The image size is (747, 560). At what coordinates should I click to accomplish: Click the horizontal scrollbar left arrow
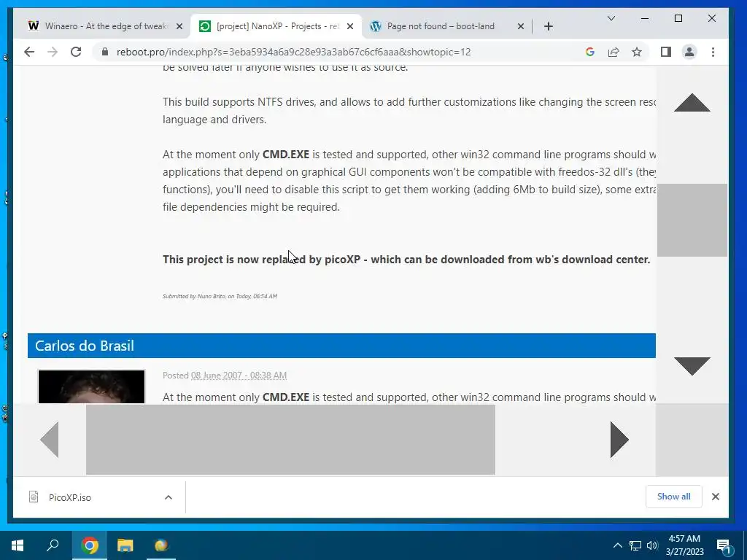pos(50,440)
